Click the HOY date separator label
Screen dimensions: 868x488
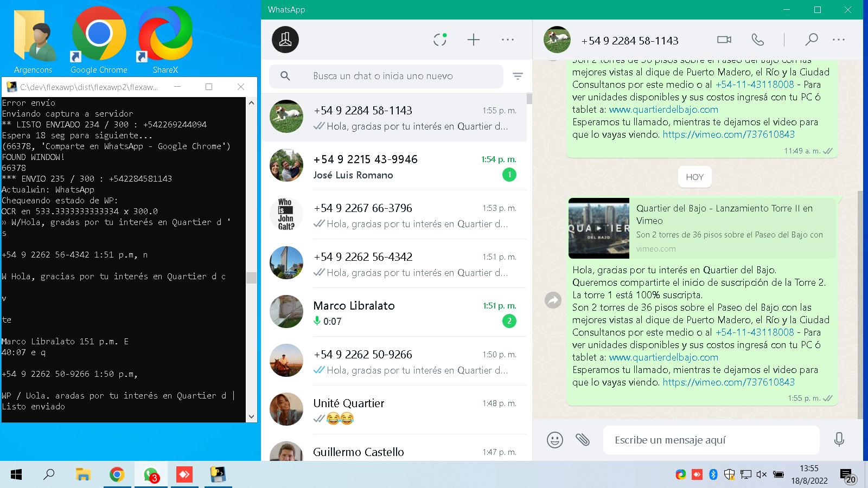(x=694, y=177)
